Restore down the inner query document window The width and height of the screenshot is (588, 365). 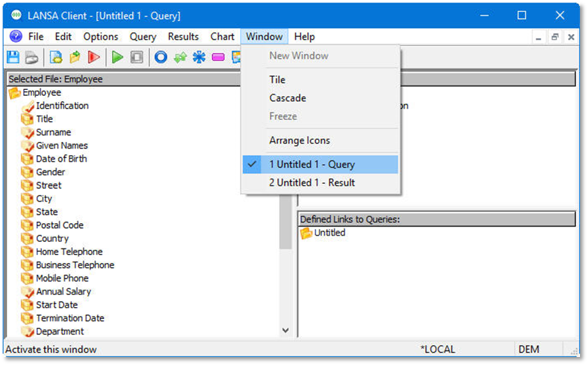555,37
